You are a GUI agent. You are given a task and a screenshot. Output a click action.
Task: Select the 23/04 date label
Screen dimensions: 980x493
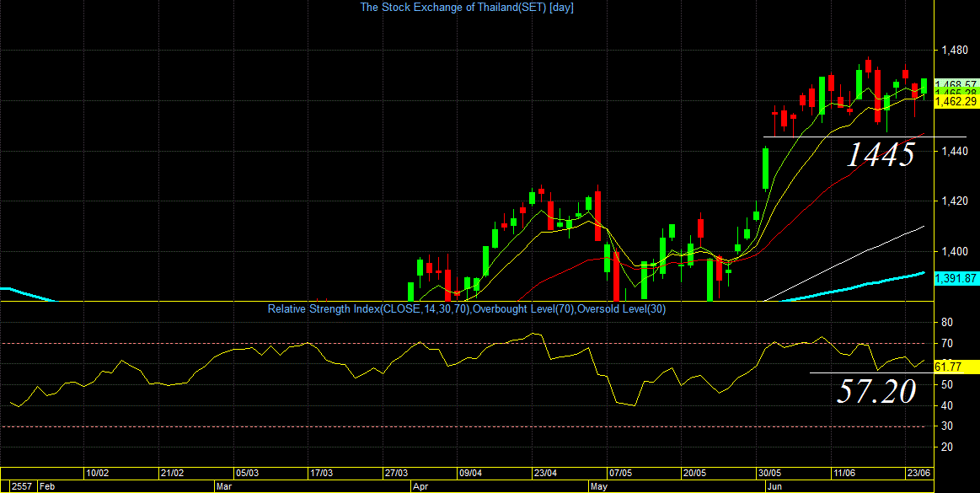(545, 473)
